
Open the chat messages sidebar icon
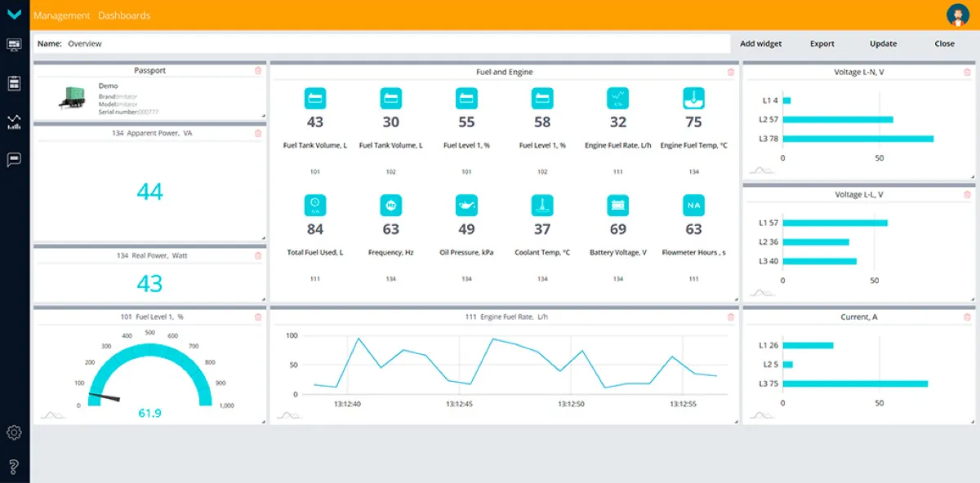[x=14, y=160]
